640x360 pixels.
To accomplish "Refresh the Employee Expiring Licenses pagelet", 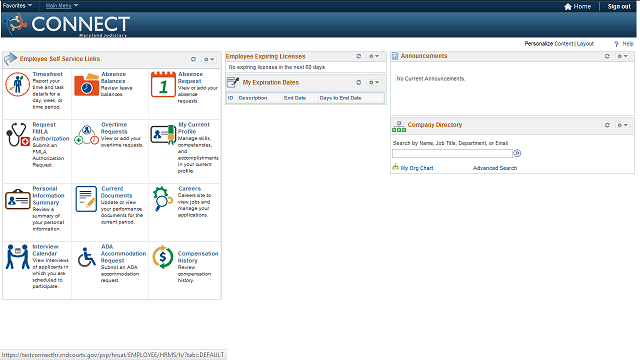I will [359, 56].
